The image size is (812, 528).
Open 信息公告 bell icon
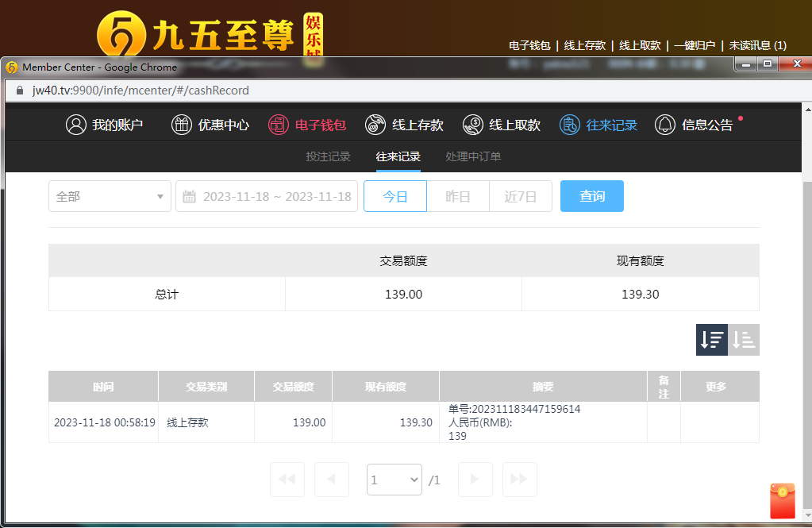[x=665, y=125]
